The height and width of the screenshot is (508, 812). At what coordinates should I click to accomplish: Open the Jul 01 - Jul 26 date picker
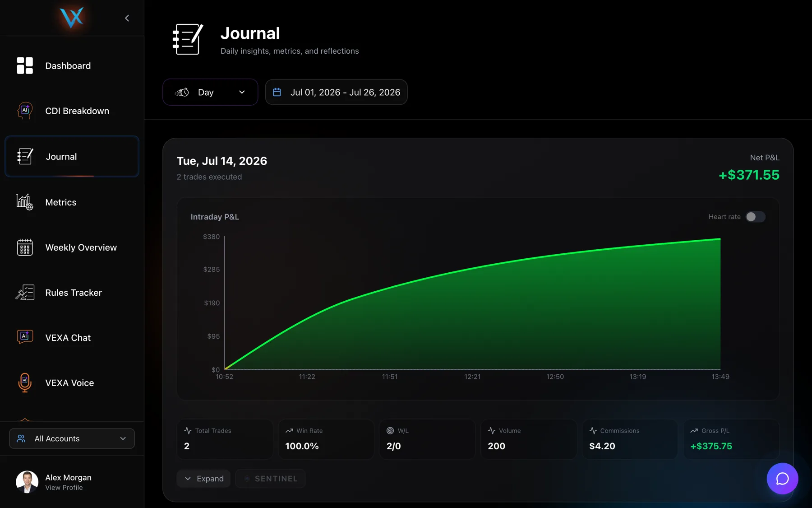[x=336, y=92]
